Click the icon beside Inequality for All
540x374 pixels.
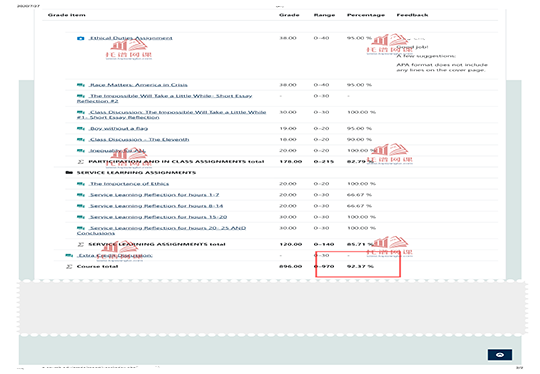pyautogui.click(x=81, y=150)
